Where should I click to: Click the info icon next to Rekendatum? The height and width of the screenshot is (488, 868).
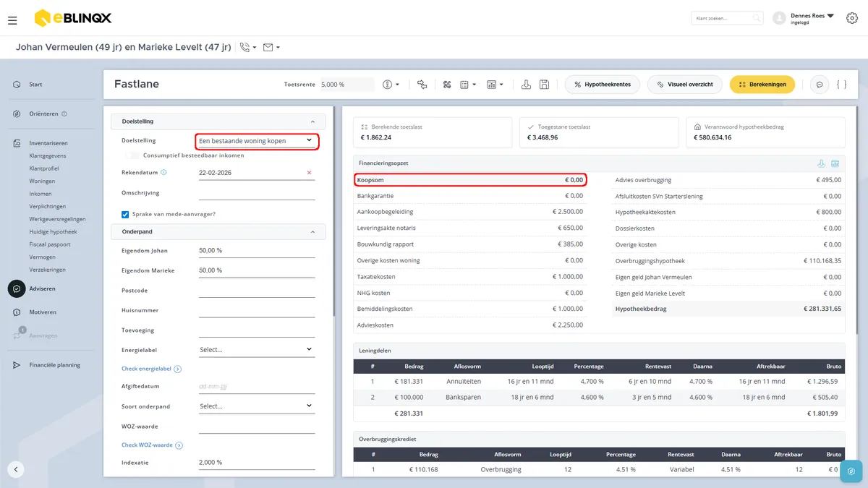click(x=163, y=173)
